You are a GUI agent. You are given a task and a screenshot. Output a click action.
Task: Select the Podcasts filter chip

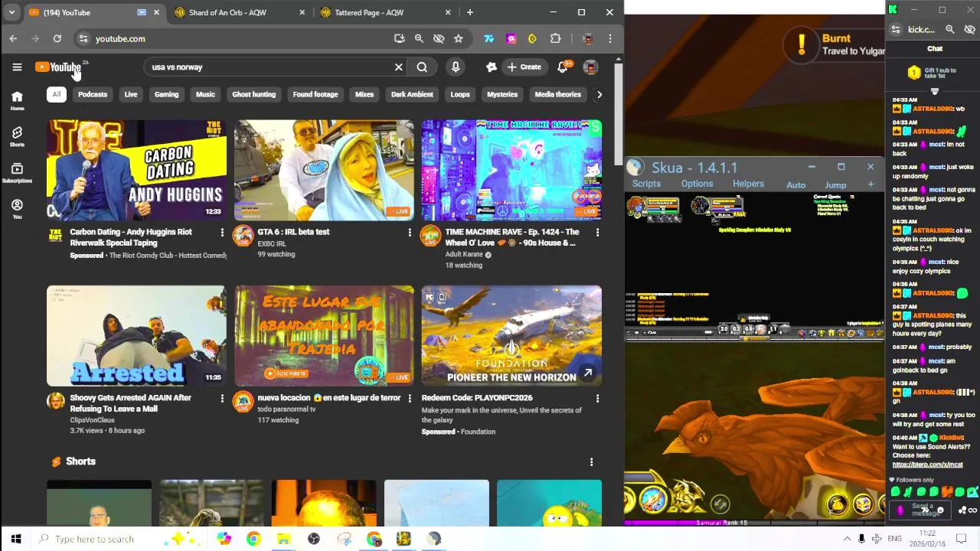tap(93, 95)
